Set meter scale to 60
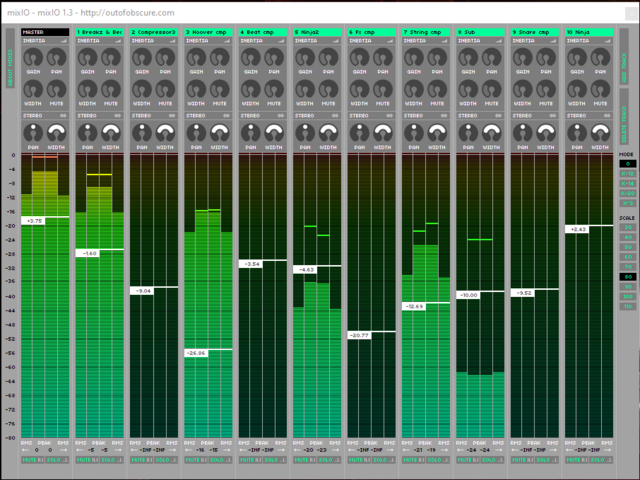This screenshot has height=480, width=640. click(x=628, y=257)
